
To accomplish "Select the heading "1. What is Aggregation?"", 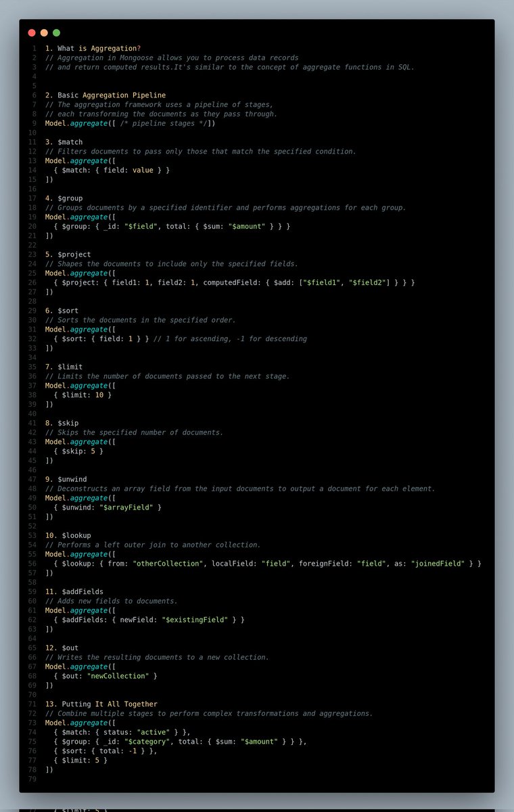I will click(93, 48).
